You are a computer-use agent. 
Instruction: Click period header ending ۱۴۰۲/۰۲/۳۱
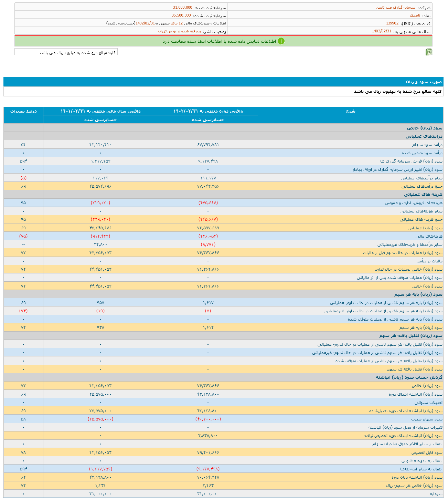(x=208, y=111)
